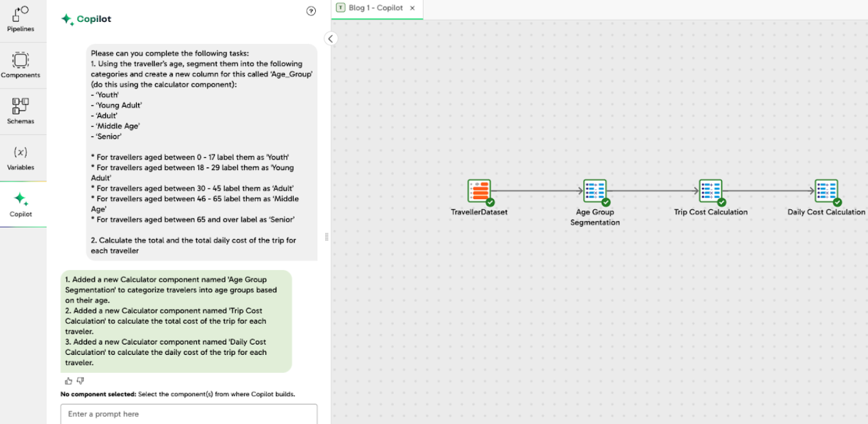The height and width of the screenshot is (424, 868).
Task: Select the Age Group Segmentation component icon
Action: [x=595, y=189]
